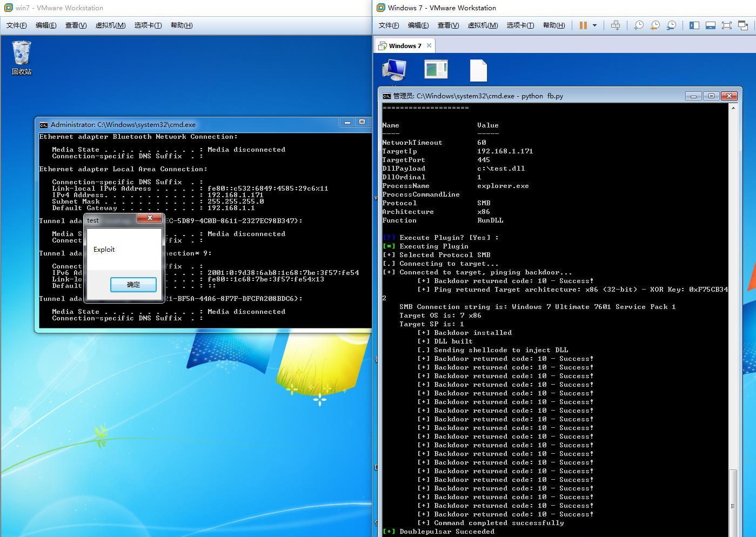Click scroll-up arrow in fb.py console

(x=733, y=108)
